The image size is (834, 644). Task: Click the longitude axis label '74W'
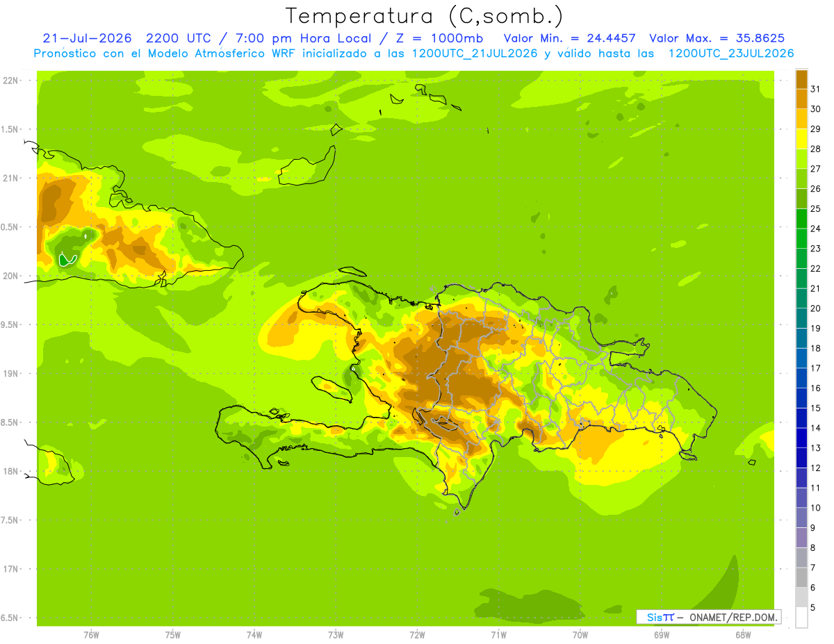(x=254, y=635)
